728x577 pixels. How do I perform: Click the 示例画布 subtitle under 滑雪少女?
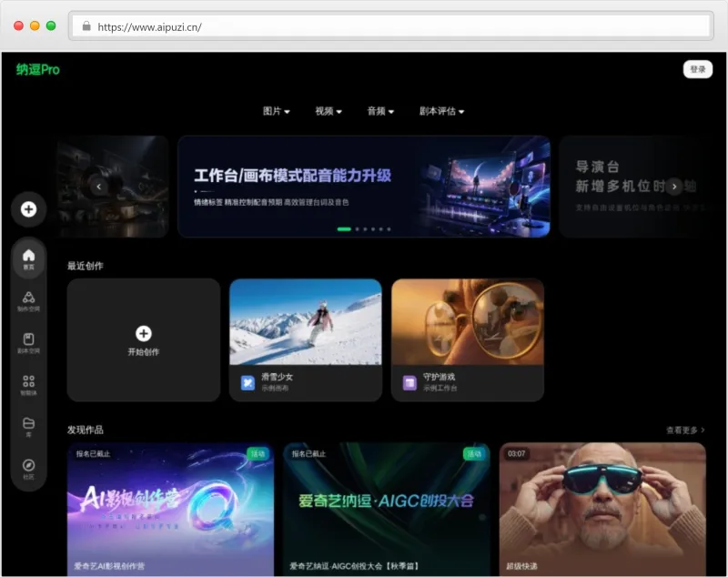[x=275, y=388]
